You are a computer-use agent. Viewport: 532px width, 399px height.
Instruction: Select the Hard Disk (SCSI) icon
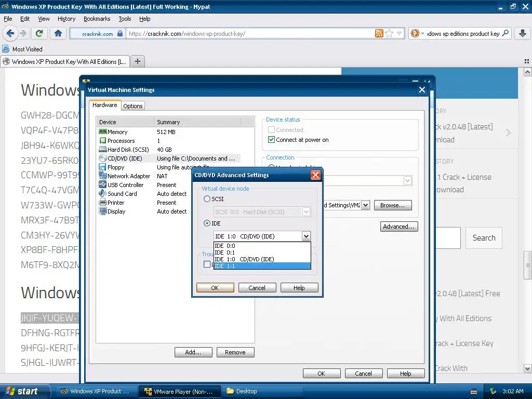point(103,149)
